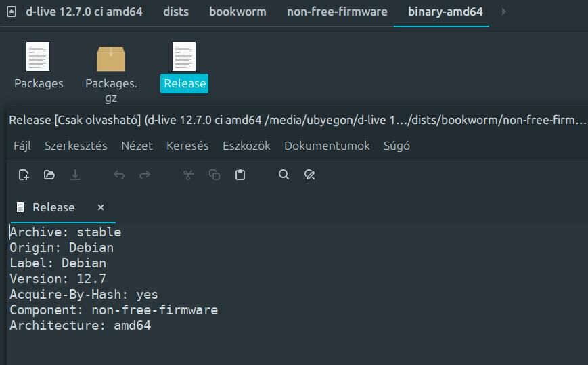Click the drive icon left of path bar
Viewport: 588px width, 365px height.
click(12, 12)
